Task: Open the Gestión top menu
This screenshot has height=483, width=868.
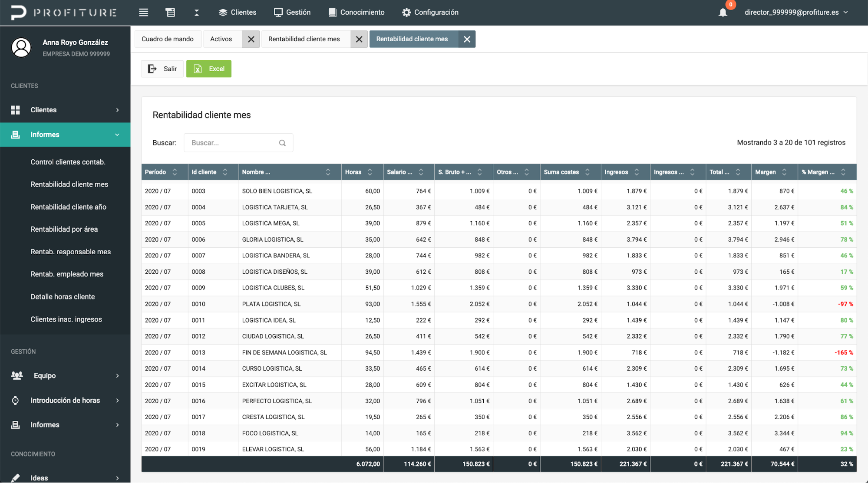Action: click(292, 12)
